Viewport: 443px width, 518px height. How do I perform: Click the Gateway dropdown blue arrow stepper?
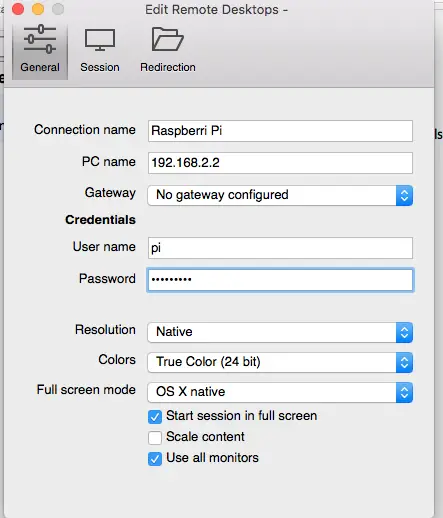[404, 195]
